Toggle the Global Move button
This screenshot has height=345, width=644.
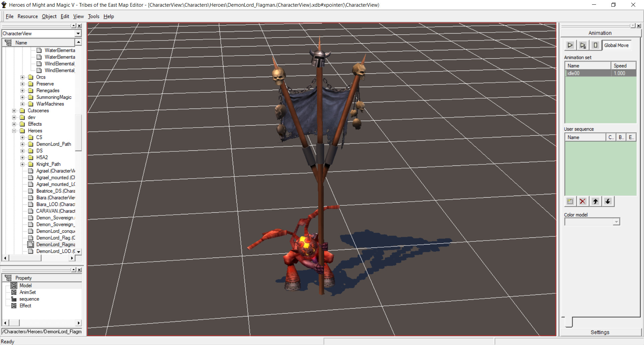pos(616,45)
